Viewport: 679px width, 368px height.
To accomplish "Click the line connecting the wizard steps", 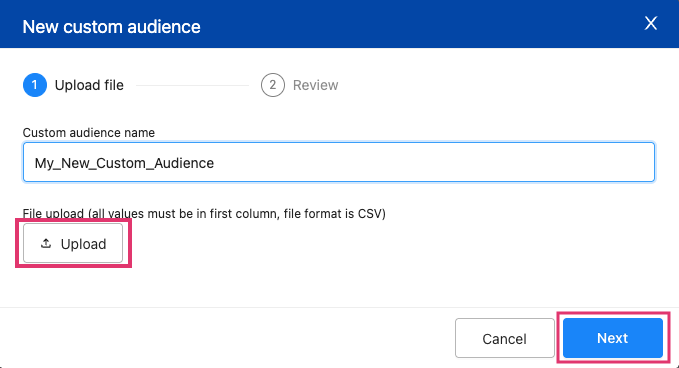I will [x=192, y=85].
